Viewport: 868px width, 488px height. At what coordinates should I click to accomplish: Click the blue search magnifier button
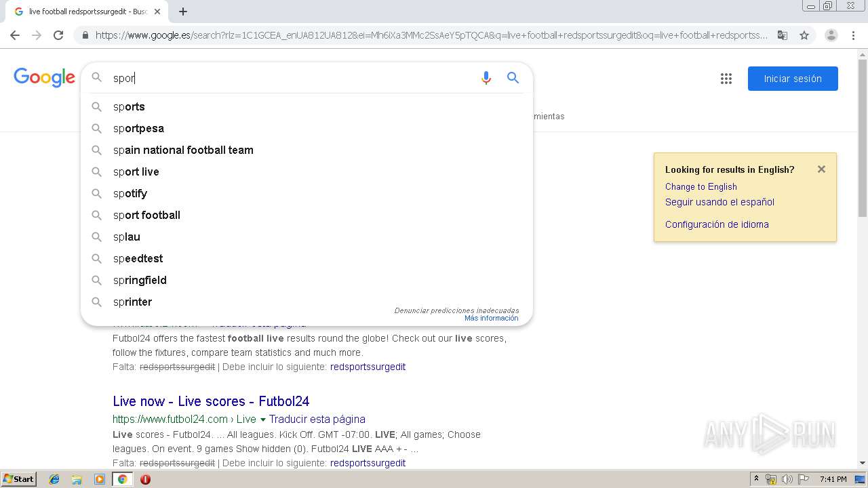(513, 78)
